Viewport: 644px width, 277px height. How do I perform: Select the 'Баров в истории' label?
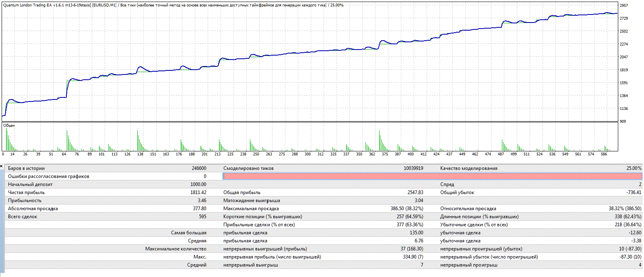point(26,168)
